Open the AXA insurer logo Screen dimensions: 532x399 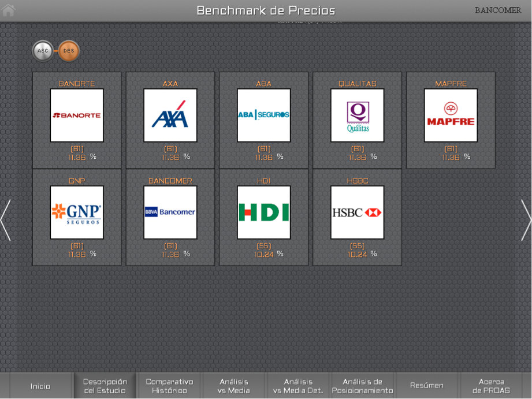click(x=170, y=115)
